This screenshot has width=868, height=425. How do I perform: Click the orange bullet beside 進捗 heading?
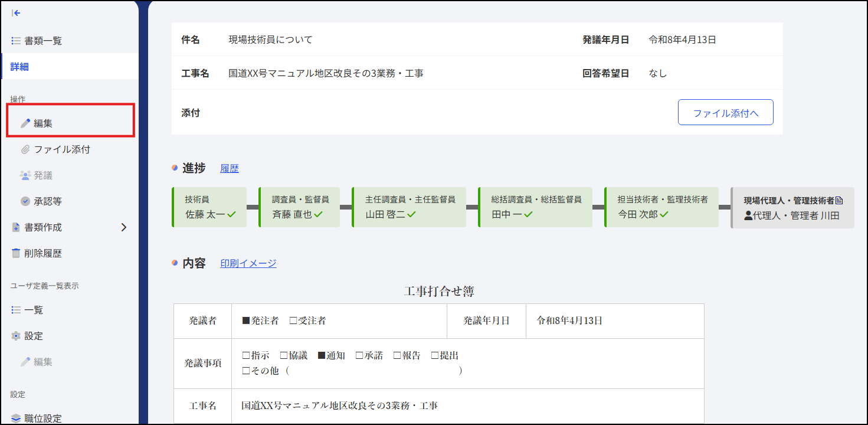[175, 168]
